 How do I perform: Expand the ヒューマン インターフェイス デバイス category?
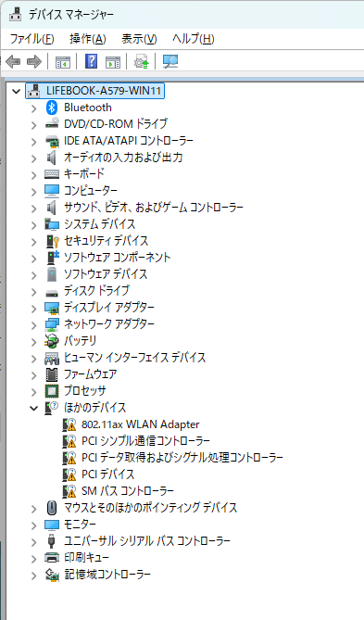[x=34, y=359]
